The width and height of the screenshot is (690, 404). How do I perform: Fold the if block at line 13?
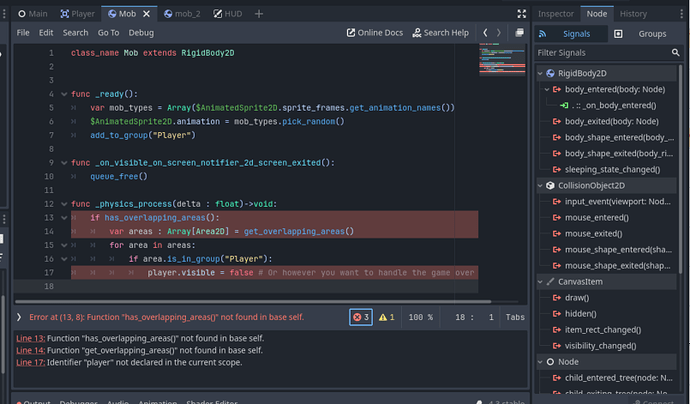coord(64,218)
